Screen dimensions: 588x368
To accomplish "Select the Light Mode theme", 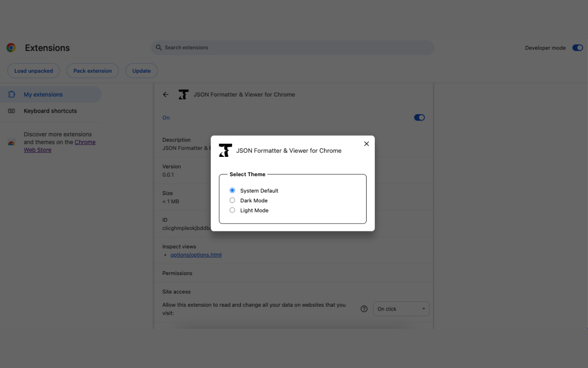I will click(x=232, y=210).
